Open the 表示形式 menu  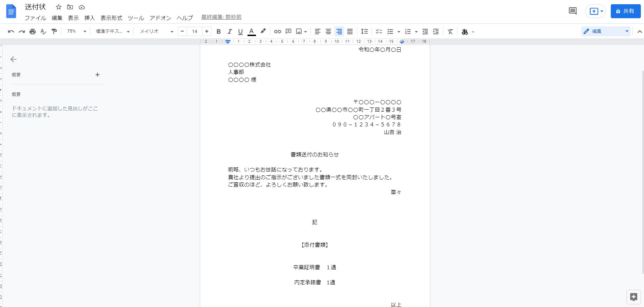click(111, 18)
